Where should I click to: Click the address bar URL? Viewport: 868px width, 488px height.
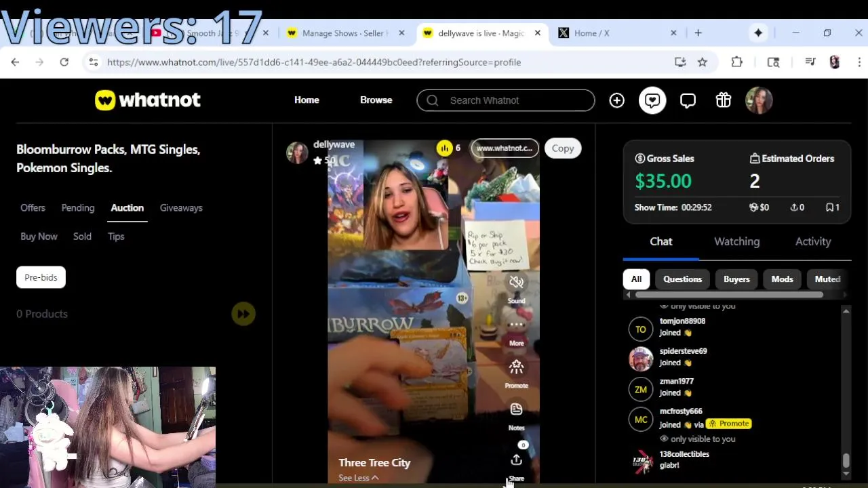click(314, 62)
